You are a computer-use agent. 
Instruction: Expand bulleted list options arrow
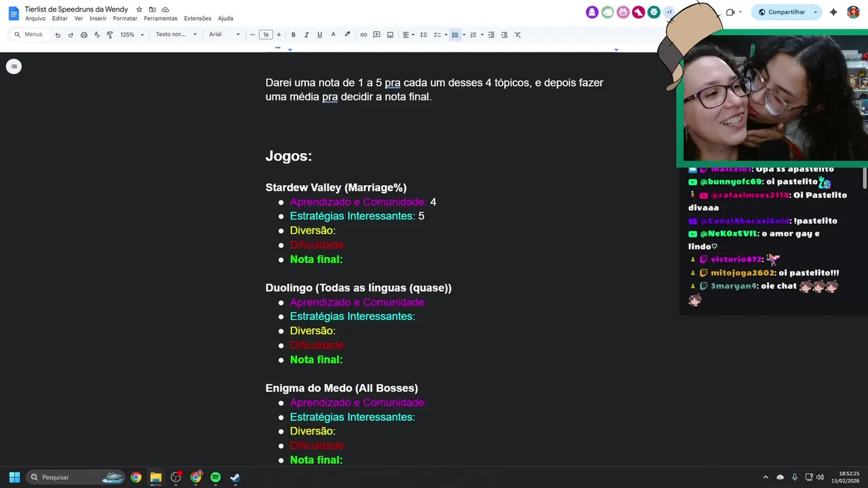[x=464, y=35]
